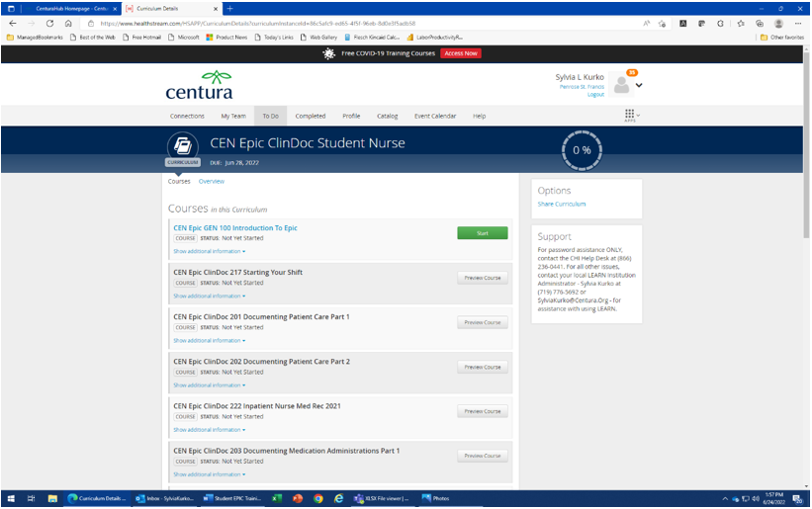Viewport: 812px width, 509px height.
Task: Open browser home page icon
Action: coord(68,24)
